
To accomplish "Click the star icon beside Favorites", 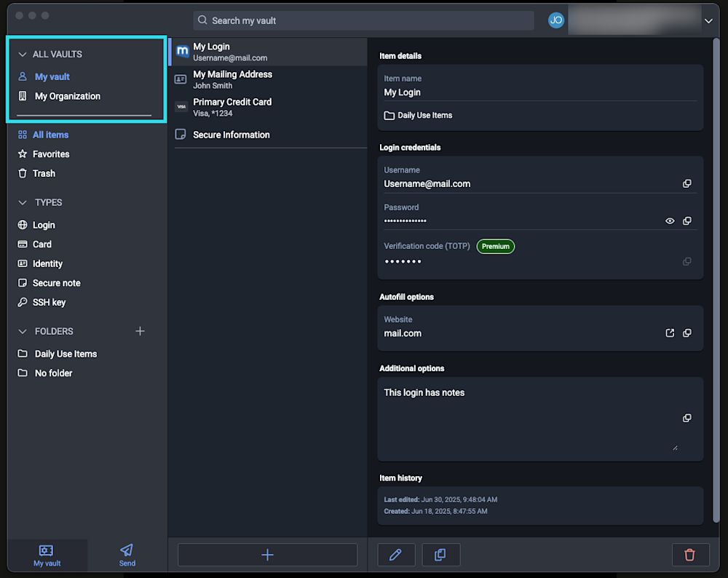I will pyautogui.click(x=23, y=154).
